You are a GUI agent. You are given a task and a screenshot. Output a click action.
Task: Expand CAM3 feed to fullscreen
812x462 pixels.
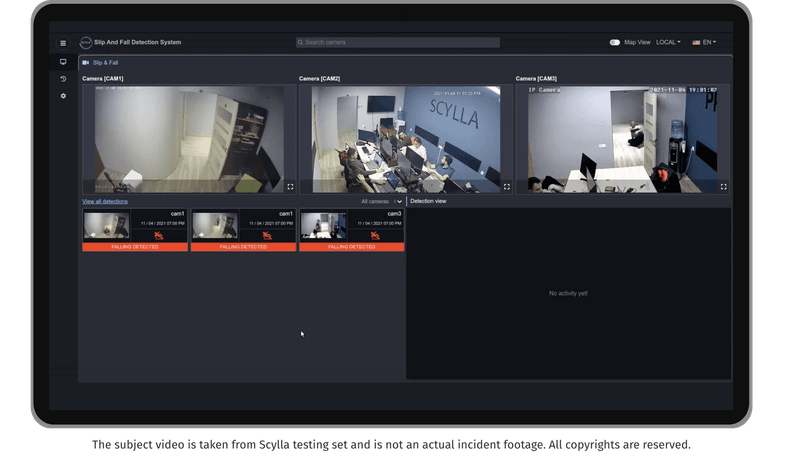pyautogui.click(x=723, y=187)
